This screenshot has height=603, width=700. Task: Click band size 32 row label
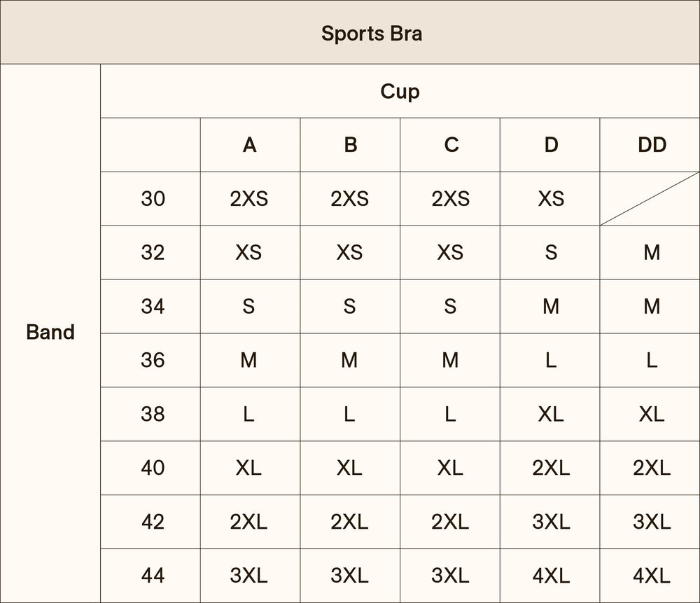coord(153,252)
